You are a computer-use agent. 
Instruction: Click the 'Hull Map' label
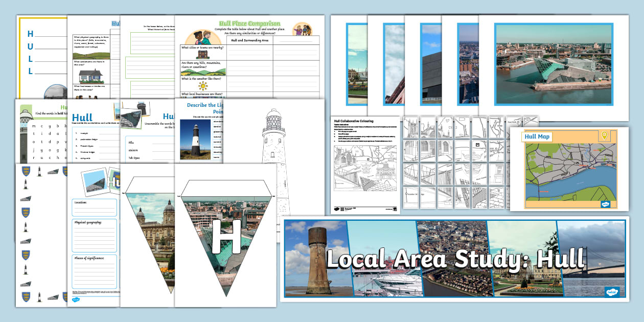[537, 136]
